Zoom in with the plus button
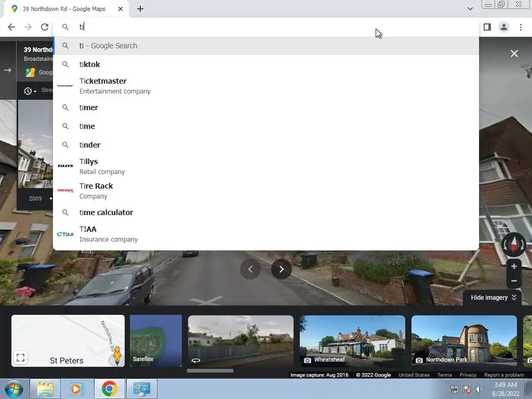532x399 pixels. 514,267
